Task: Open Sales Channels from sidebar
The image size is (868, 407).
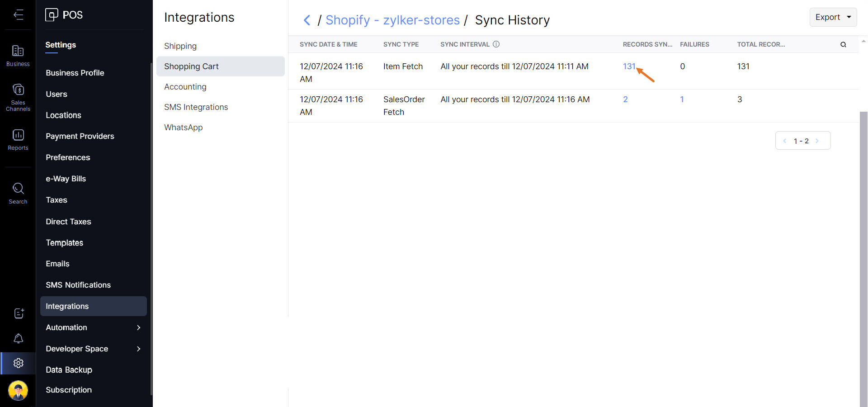Action: point(18,97)
